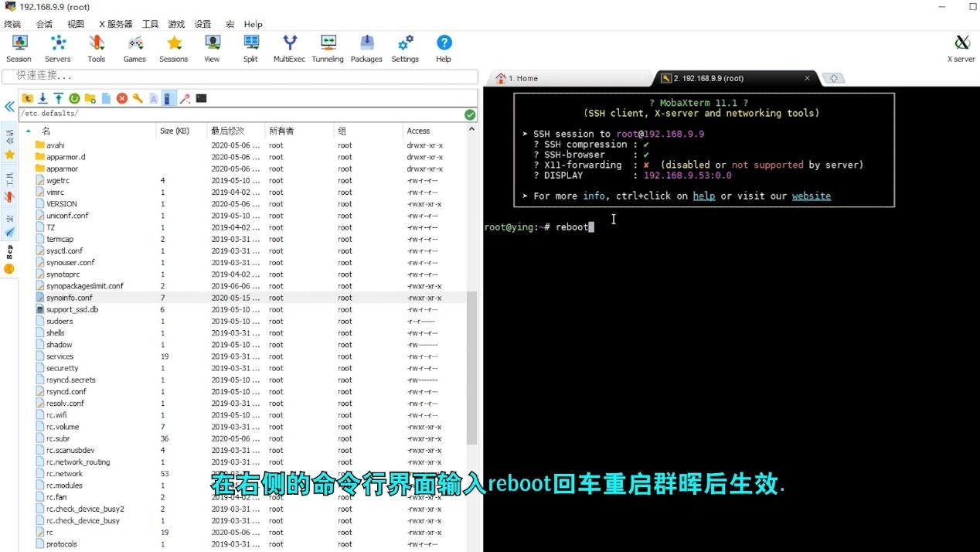Open the Tunneling tool
This screenshot has height=552, width=980.
point(328,46)
